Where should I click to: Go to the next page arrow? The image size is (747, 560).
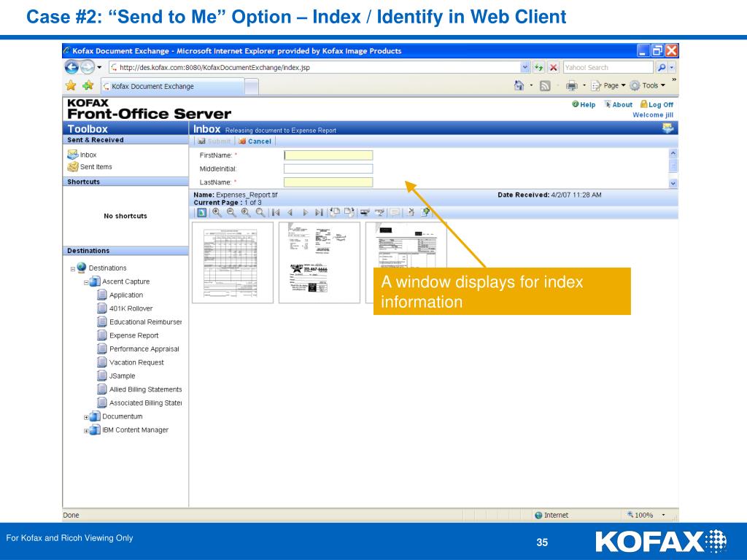pyautogui.click(x=306, y=212)
